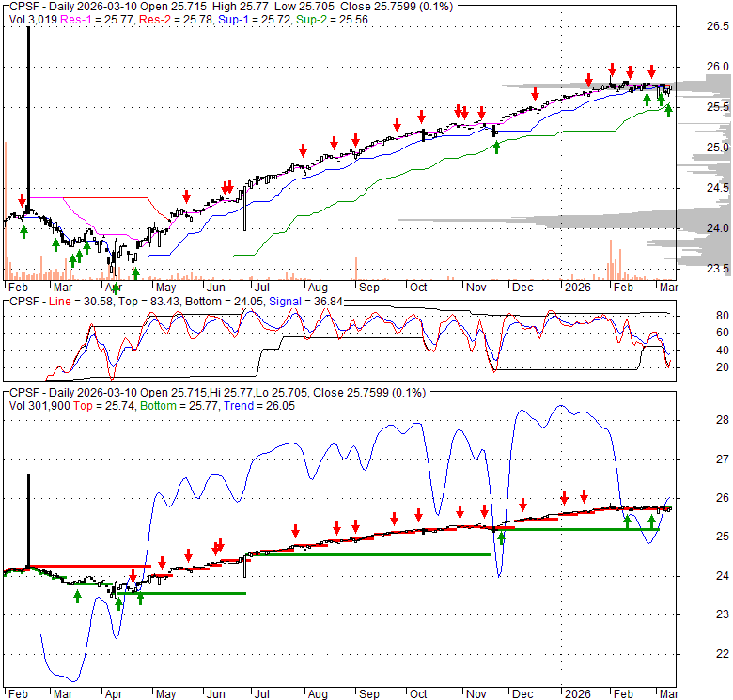
Task: Click the 'Trend = 26.05' legend value
Action: pyautogui.click(x=259, y=406)
